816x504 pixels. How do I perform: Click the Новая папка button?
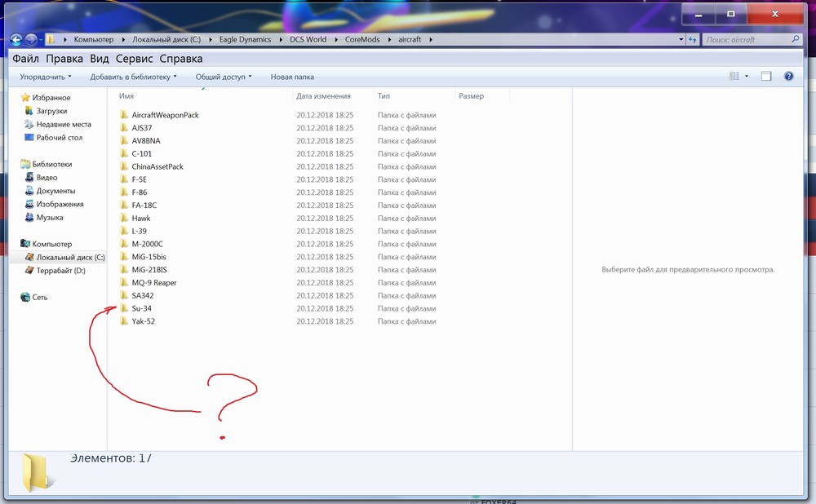(292, 77)
